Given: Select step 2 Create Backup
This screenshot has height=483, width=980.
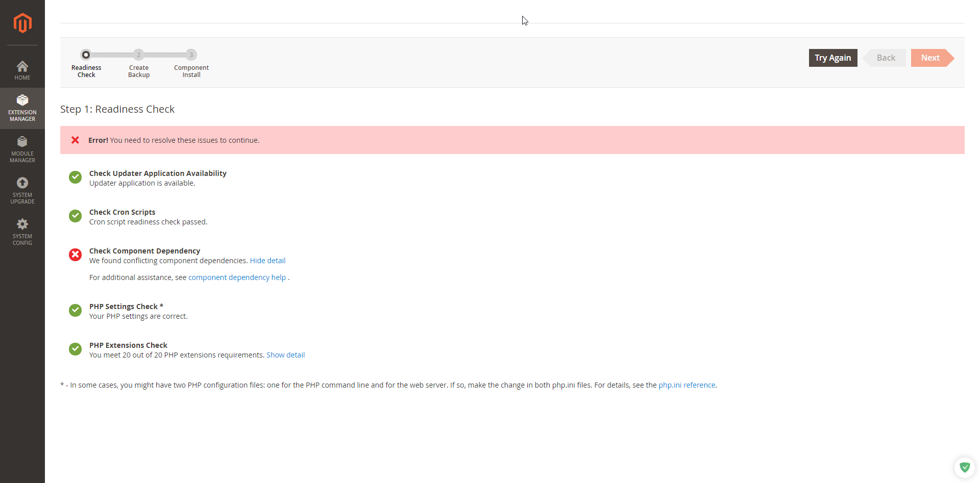Looking at the screenshot, I should coord(138,55).
